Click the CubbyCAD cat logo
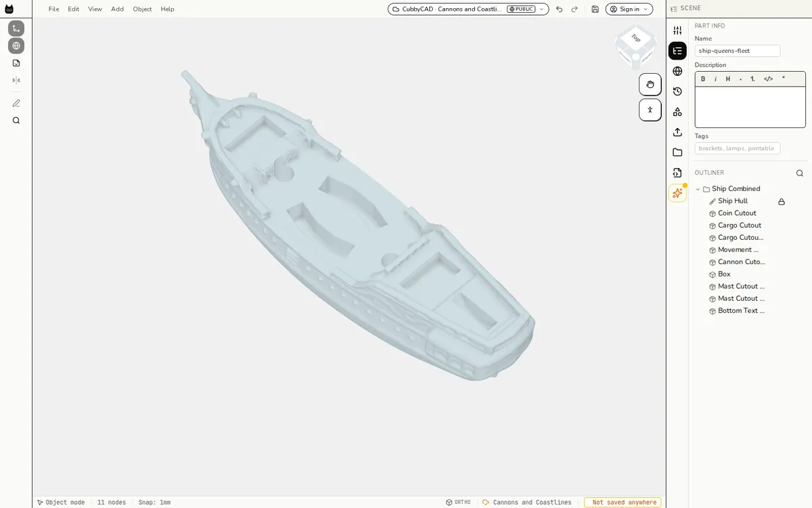 (x=9, y=9)
